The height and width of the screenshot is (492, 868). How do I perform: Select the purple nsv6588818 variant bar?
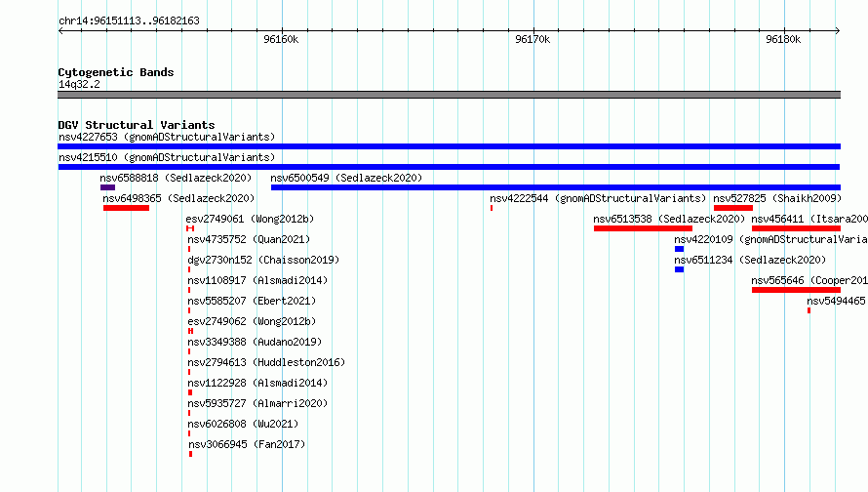pyautogui.click(x=107, y=187)
